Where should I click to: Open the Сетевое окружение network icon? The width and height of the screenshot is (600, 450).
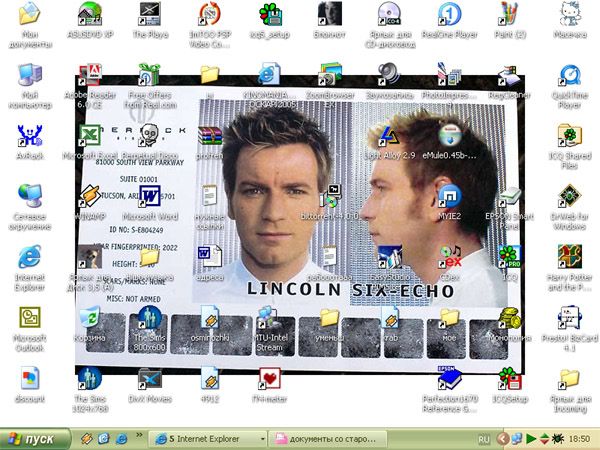click(30, 196)
